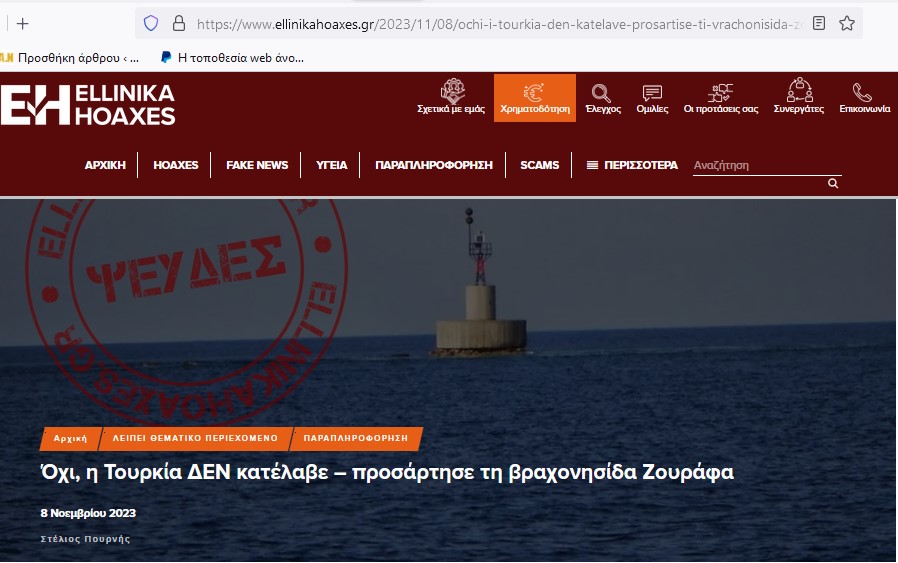Viewport: 898px width, 563px height.
Task: Open a new browser tab with plus icon
Action: [22, 23]
